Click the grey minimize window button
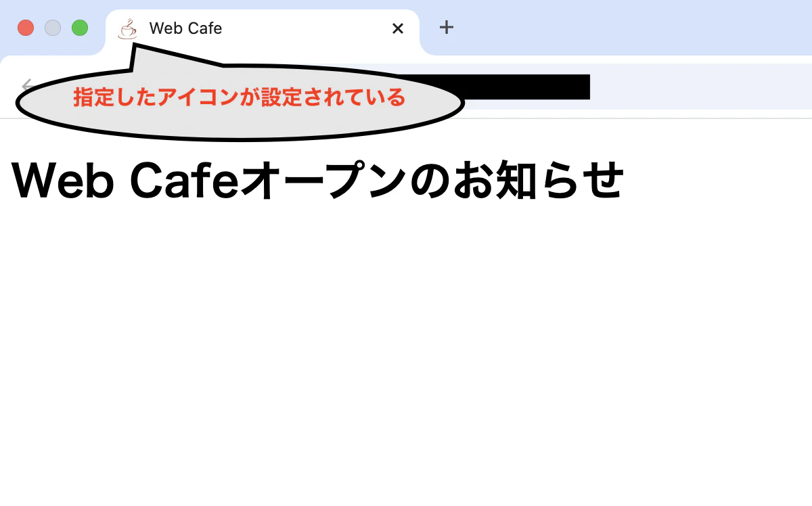812x506 pixels. 53,28
